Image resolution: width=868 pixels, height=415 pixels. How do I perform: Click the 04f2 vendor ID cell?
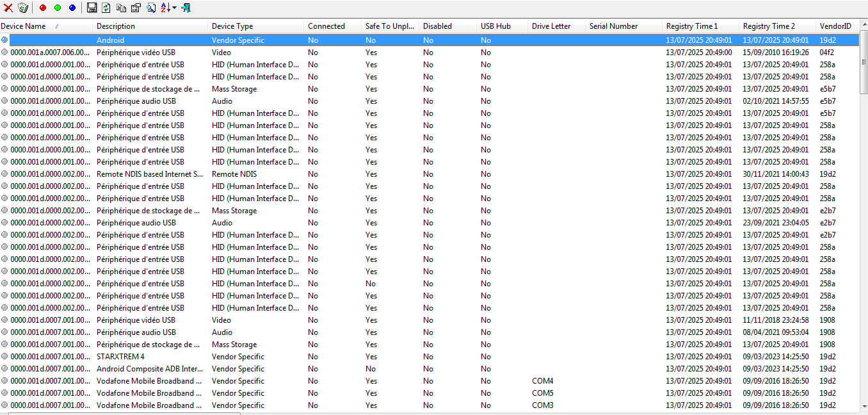[x=827, y=53]
